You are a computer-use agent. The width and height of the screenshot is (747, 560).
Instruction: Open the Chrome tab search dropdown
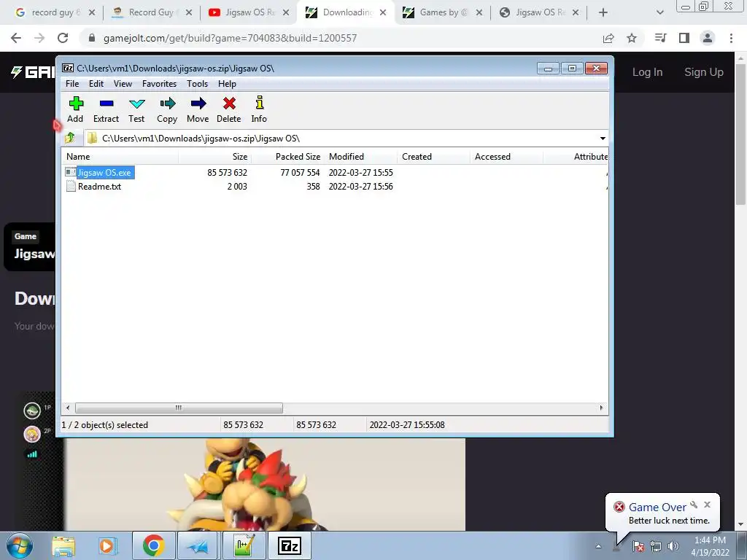[659, 13]
